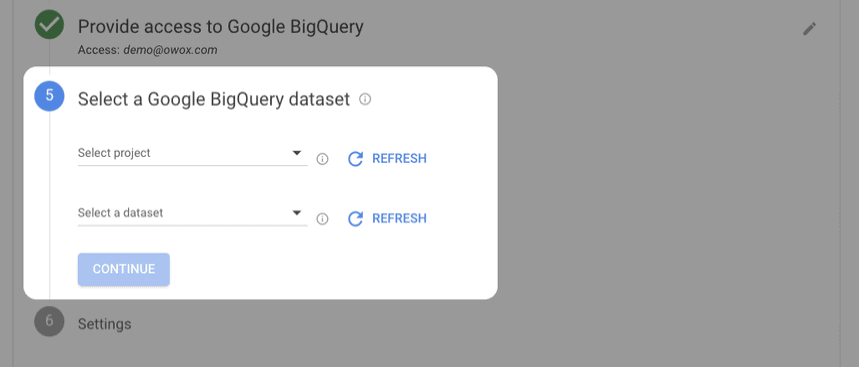Open the Settings step heading
This screenshot has width=859, height=367.
pos(105,324)
